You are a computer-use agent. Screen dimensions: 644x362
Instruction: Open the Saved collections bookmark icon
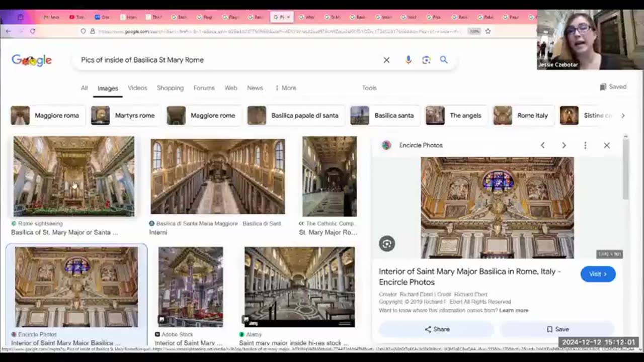click(603, 87)
